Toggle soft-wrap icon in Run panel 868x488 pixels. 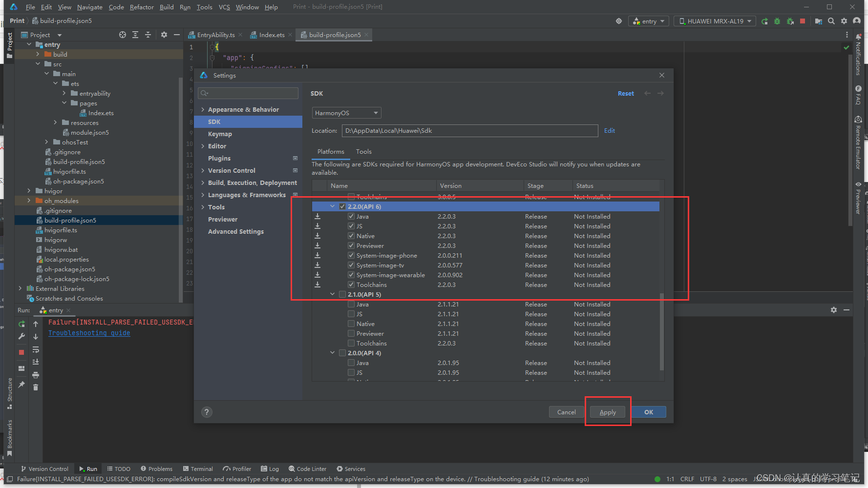pyautogui.click(x=36, y=349)
